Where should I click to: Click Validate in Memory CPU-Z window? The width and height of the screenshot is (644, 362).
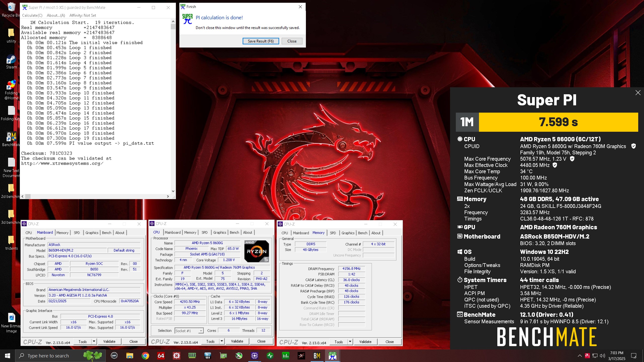[365, 342]
